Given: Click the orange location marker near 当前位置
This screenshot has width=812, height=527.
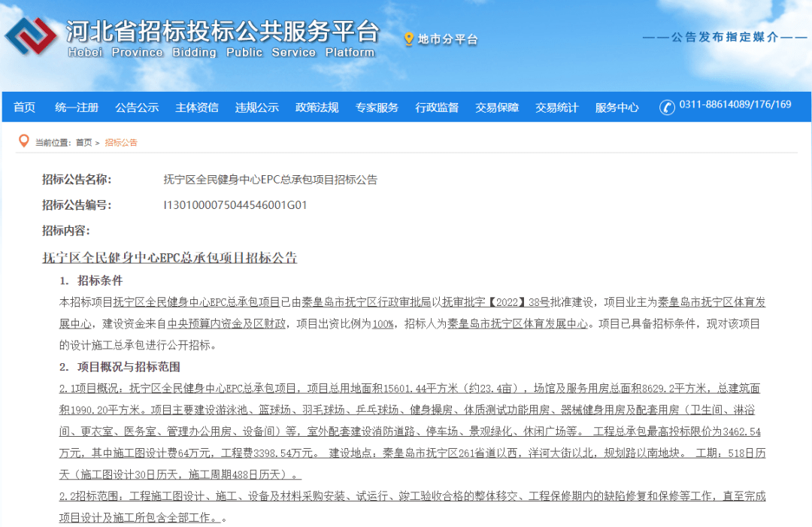Looking at the screenshot, I should pos(23,141).
